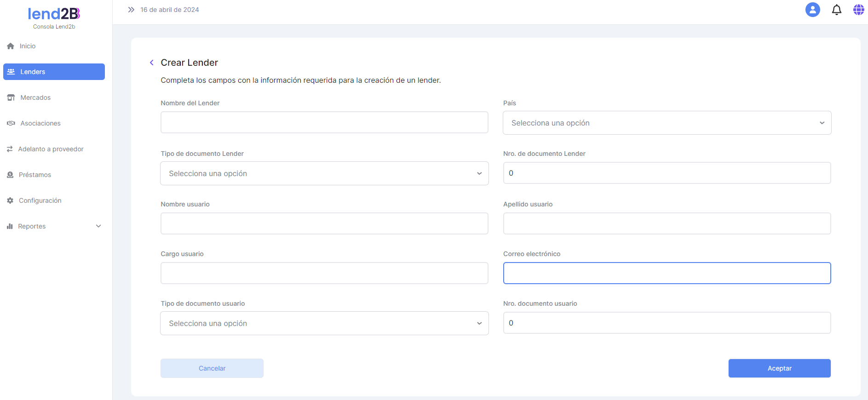The image size is (868, 400).
Task: Open Tipo de documento Lender dropdown
Action: pos(324,173)
